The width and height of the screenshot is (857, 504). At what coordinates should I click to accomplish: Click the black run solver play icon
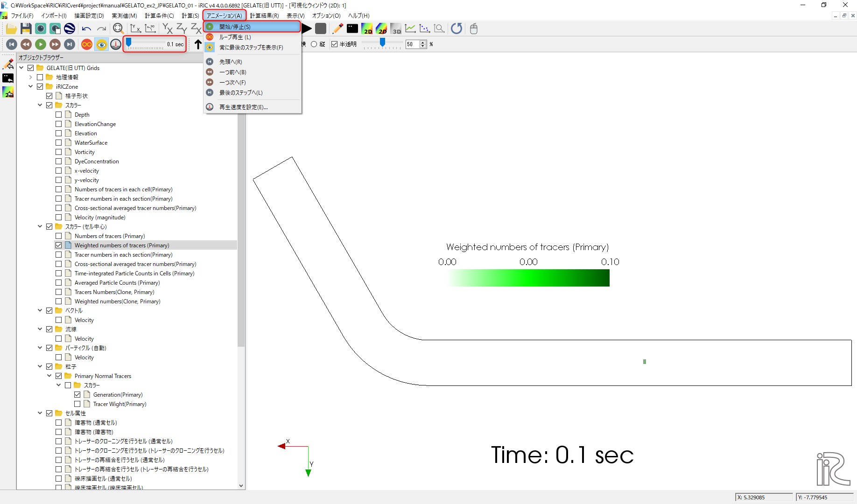coord(307,28)
